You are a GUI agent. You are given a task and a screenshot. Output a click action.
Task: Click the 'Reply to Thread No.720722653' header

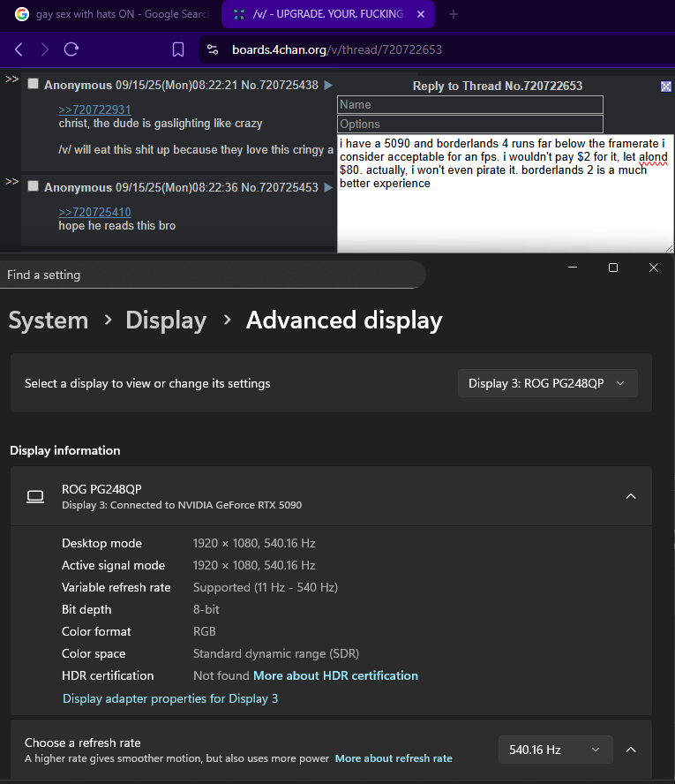click(498, 86)
